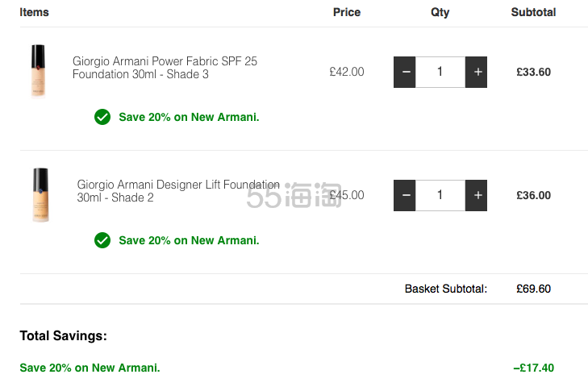The height and width of the screenshot is (391, 588).
Task: Click green checkmark icon under Power Fabric item
Action: point(102,117)
